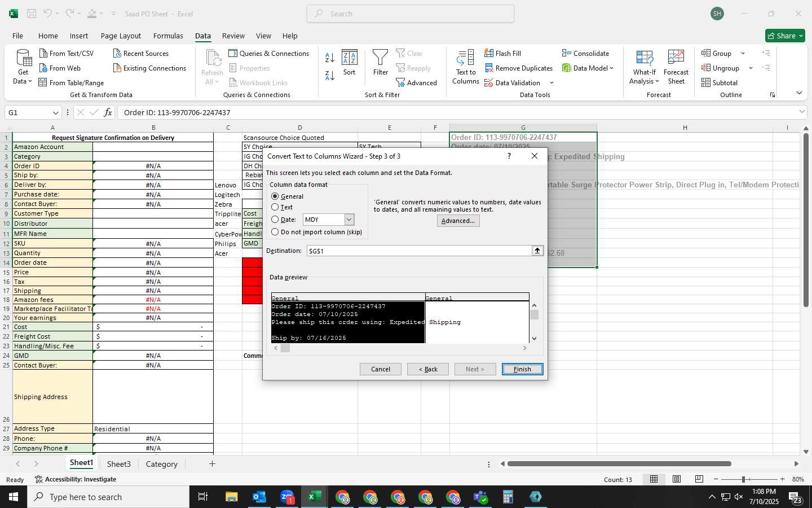Click the Advanced filter option
This screenshot has height=508, width=812.
tap(416, 83)
